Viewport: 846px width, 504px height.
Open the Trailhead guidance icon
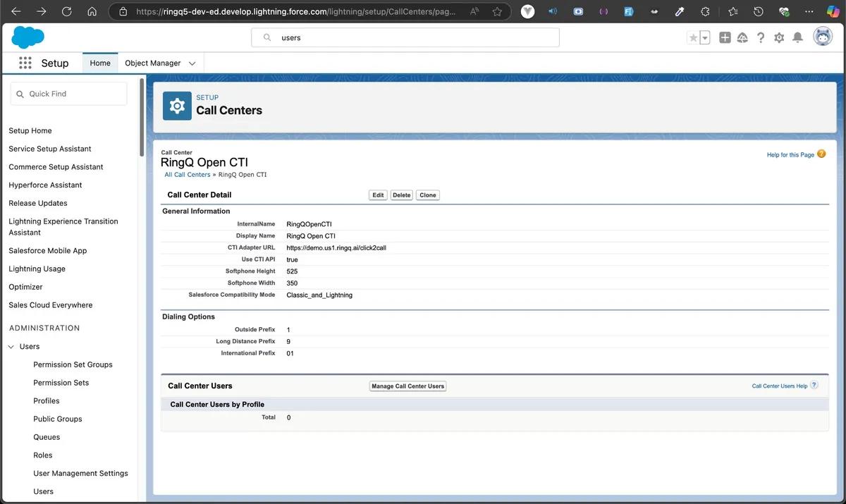click(742, 37)
